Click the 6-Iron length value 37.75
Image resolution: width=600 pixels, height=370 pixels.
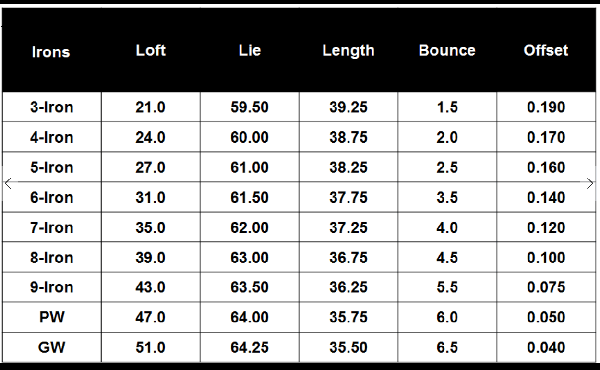click(348, 197)
